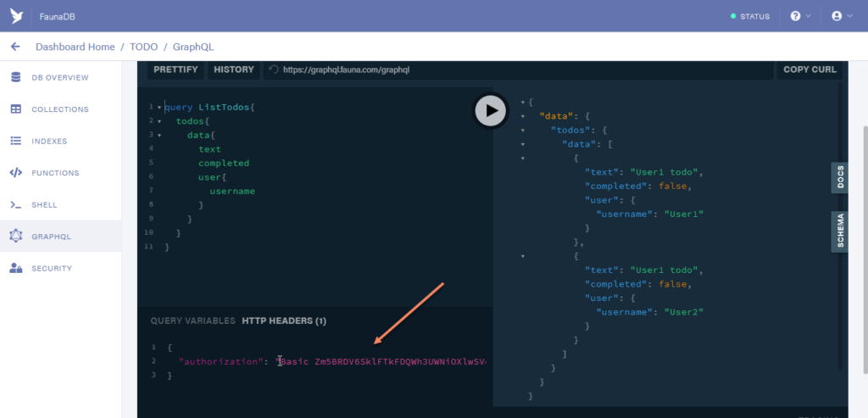Click the Dashboard Home breadcrumb
This screenshot has height=418, width=868.
[75, 47]
